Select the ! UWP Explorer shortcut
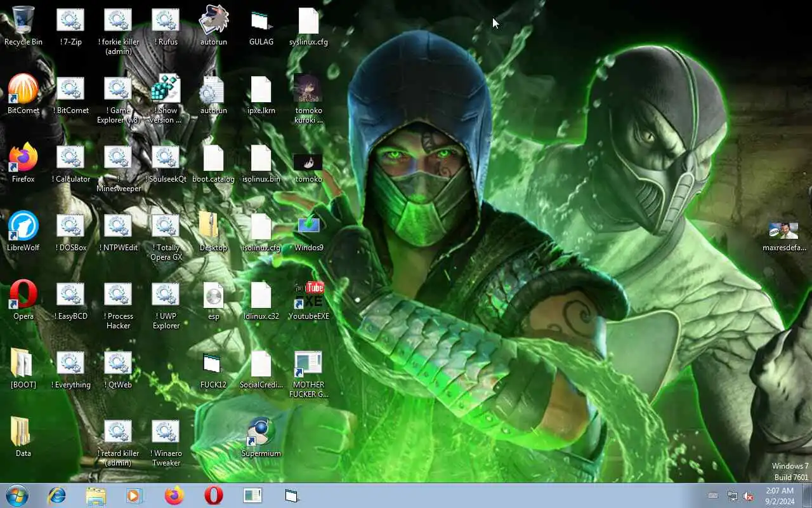 click(166, 305)
